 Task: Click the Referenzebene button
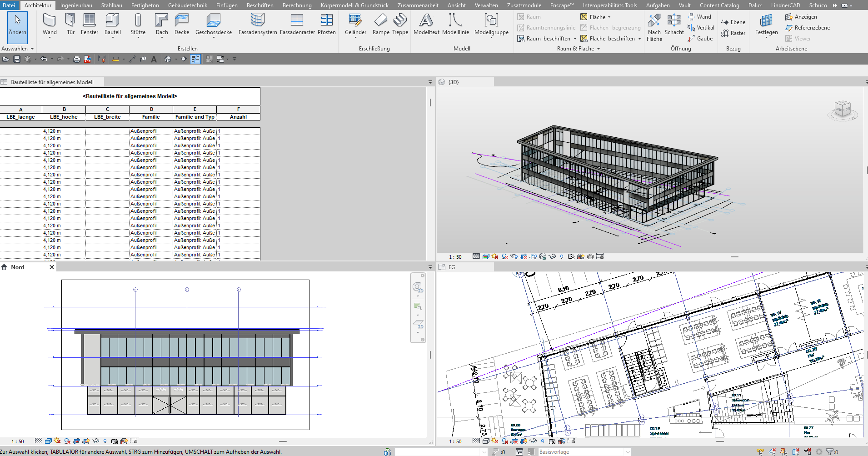pos(808,28)
